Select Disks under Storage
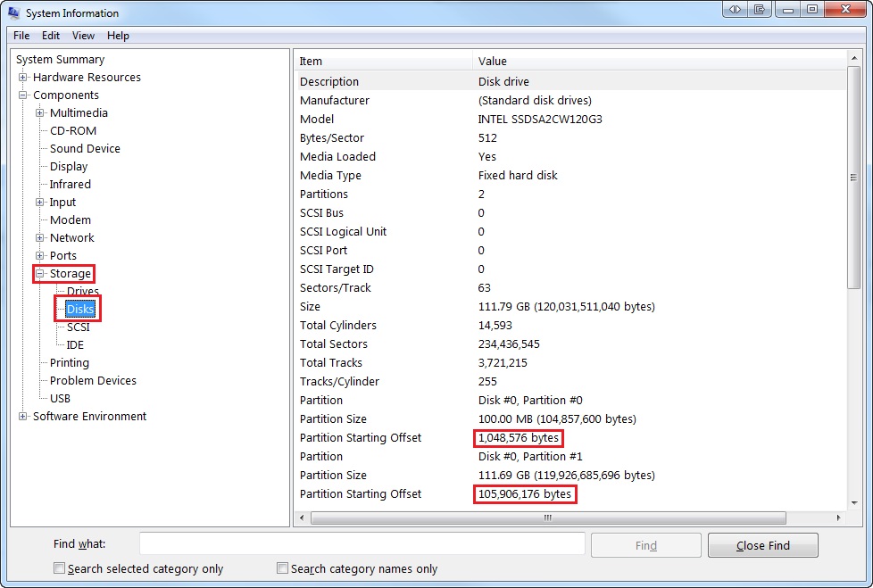The image size is (873, 588). coord(80,309)
